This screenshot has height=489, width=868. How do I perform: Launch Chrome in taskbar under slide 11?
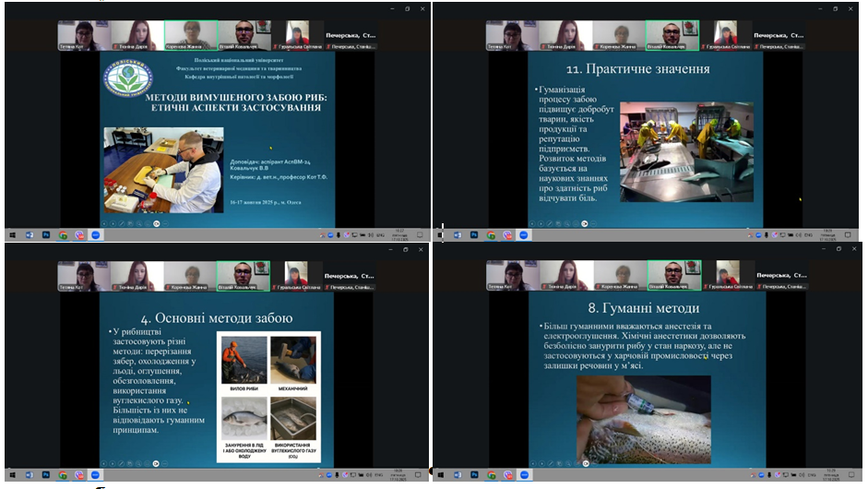(x=490, y=234)
